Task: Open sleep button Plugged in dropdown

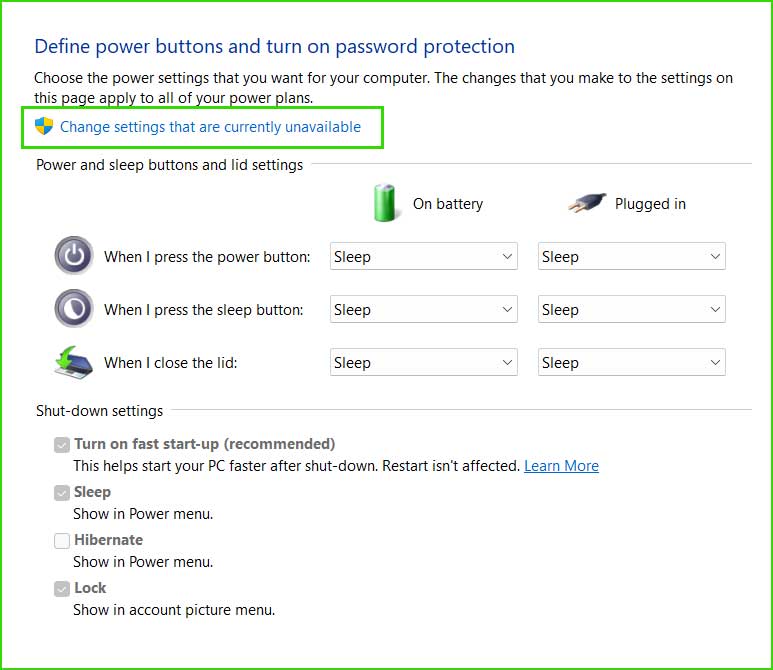Action: click(x=632, y=309)
